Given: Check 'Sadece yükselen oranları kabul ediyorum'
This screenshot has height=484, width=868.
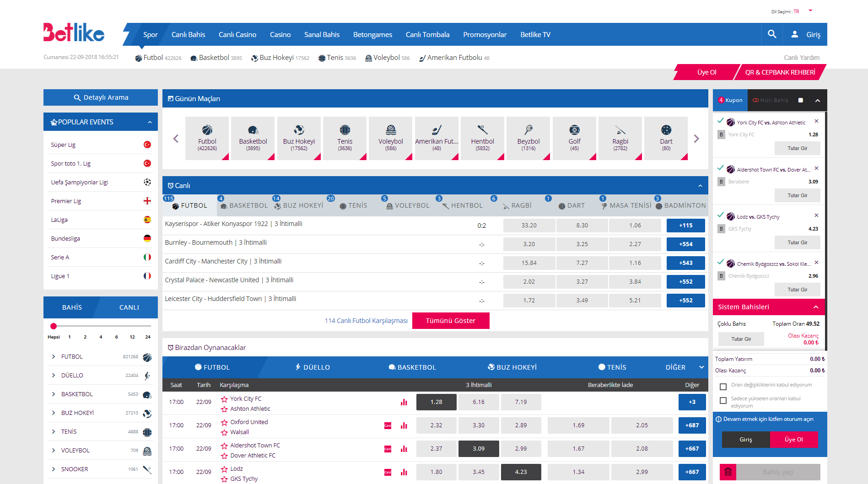Looking at the screenshot, I should coord(723,401).
